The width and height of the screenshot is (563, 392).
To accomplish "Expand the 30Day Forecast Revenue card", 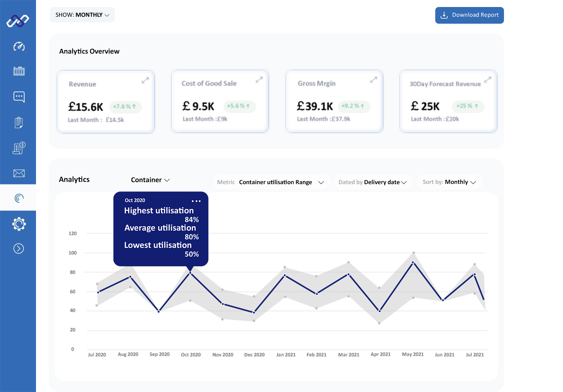I will [488, 80].
